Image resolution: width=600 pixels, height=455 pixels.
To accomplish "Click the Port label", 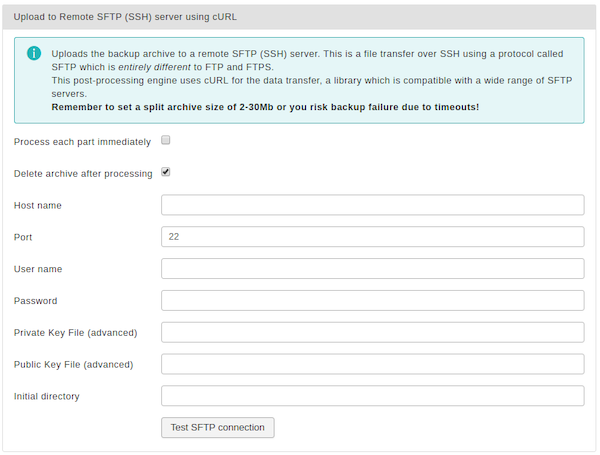I will tap(23, 237).
